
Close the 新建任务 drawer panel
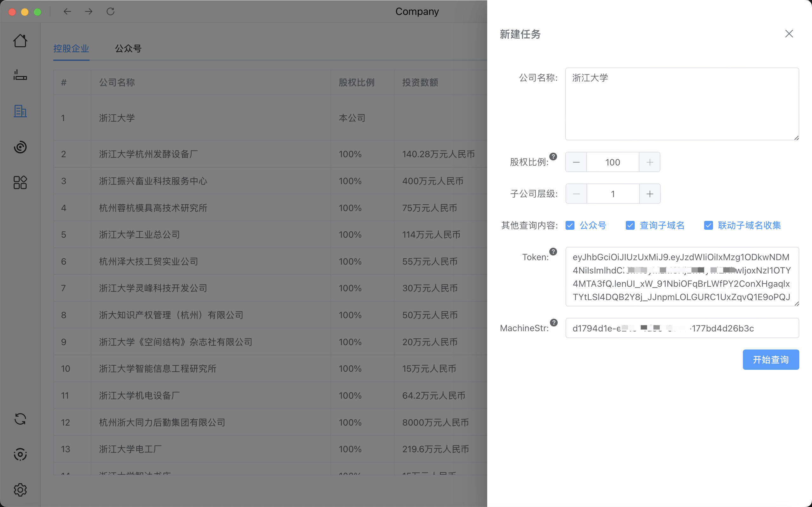[x=789, y=34]
